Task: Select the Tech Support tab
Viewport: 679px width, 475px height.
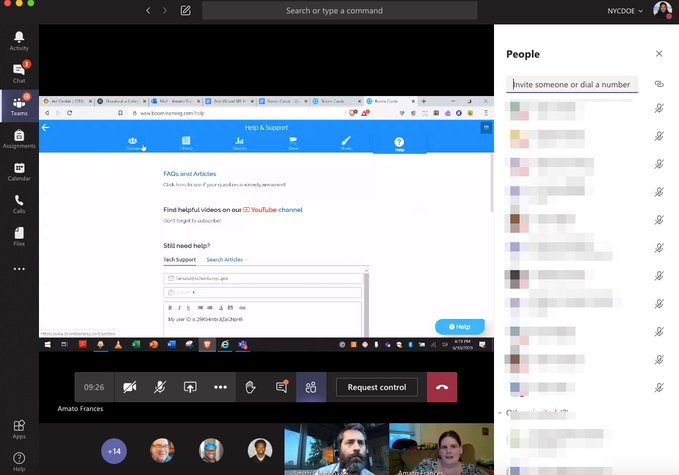Action: point(180,259)
